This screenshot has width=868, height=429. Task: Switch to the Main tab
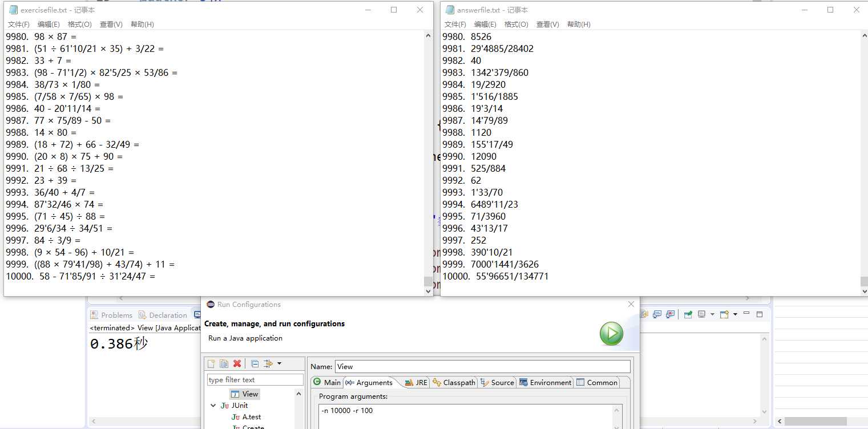pyautogui.click(x=327, y=383)
